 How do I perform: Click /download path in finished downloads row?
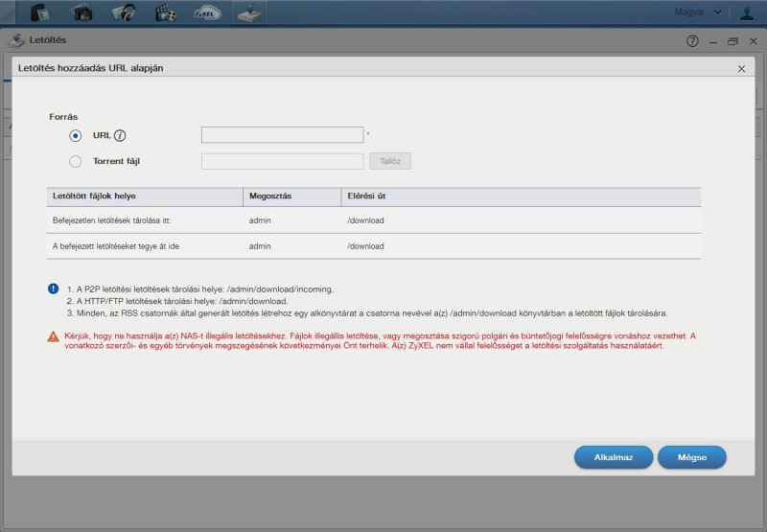coord(365,246)
